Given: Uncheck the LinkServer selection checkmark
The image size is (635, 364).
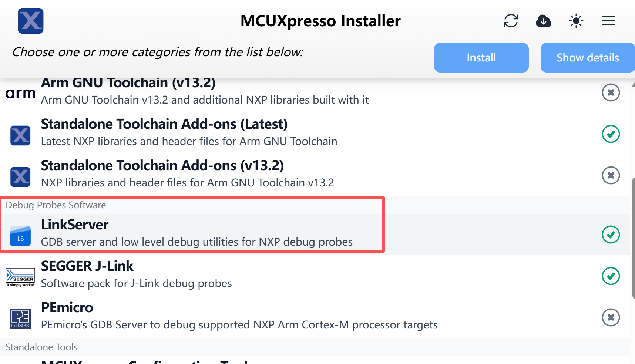Looking at the screenshot, I should tap(611, 235).
